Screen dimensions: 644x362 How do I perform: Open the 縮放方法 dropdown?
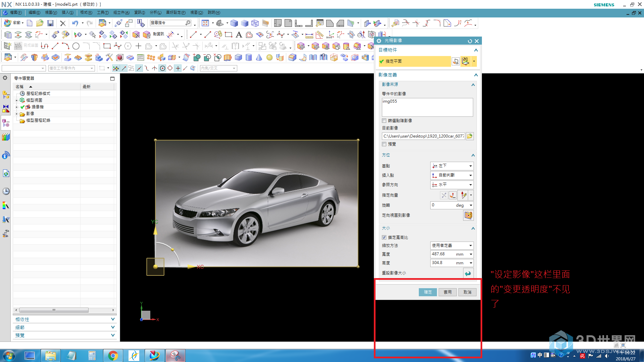coord(452,246)
